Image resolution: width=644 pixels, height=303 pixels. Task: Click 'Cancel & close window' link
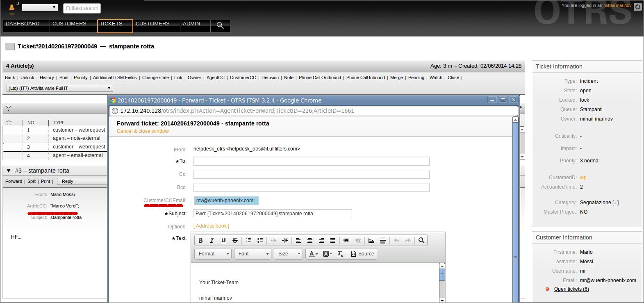click(143, 131)
